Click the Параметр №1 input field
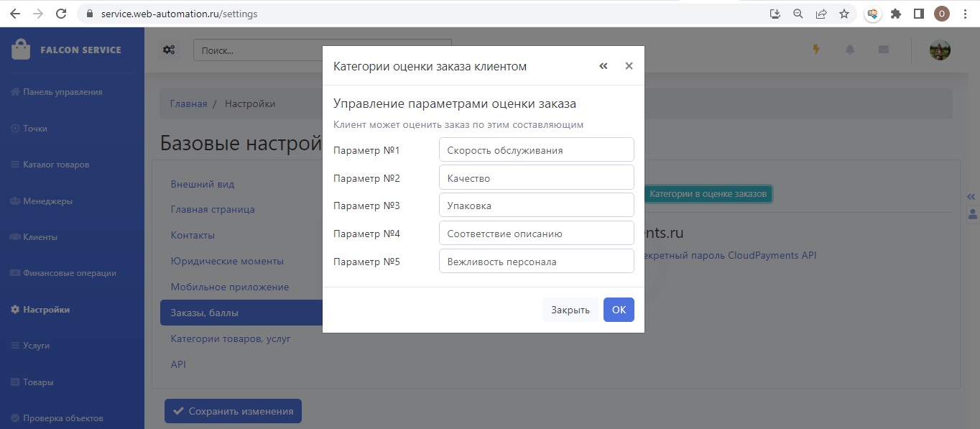This screenshot has height=429, width=980. point(536,150)
